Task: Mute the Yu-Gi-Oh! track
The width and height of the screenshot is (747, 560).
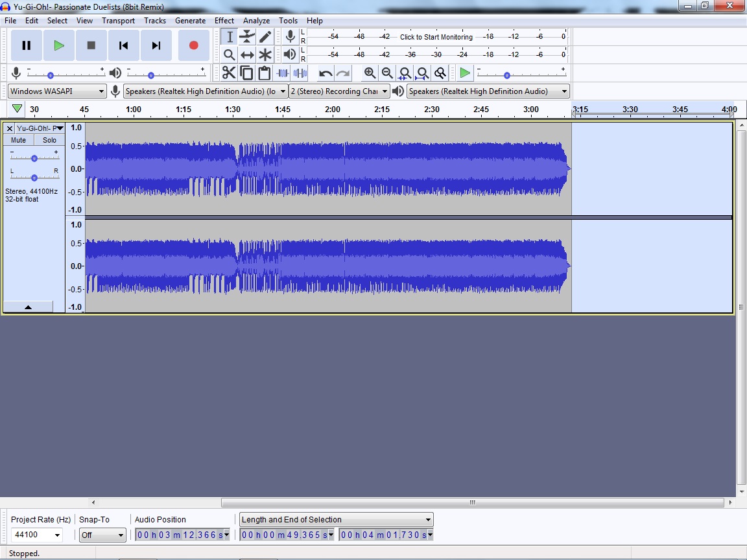Action: click(x=19, y=140)
